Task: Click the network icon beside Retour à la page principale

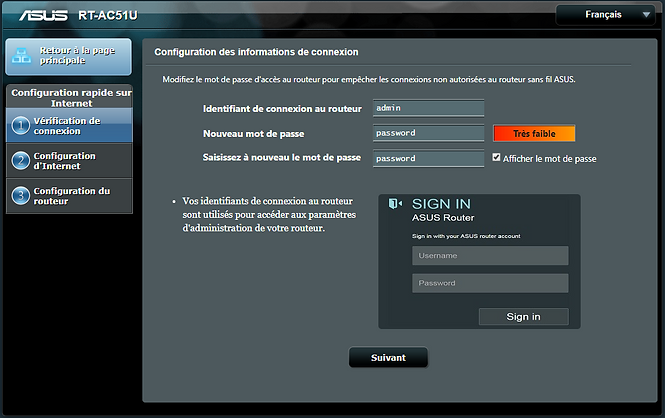Action: (x=21, y=56)
